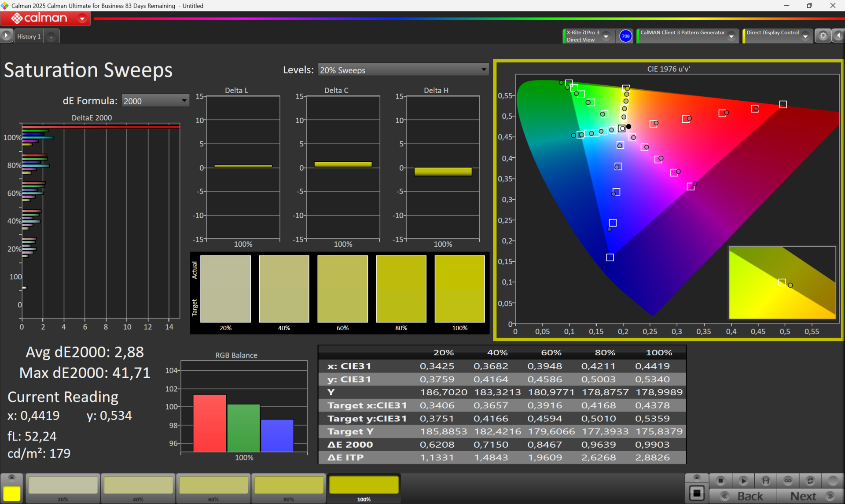Switch to History 1 tab
This screenshot has height=504, width=845.
click(x=29, y=37)
